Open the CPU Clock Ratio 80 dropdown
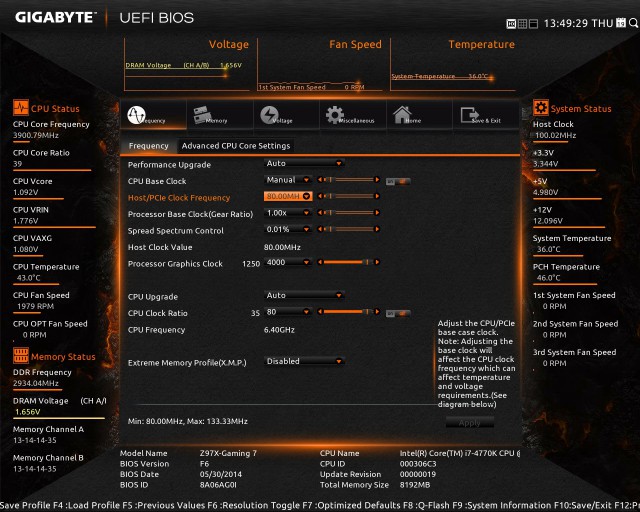The width and height of the screenshot is (640, 512). [x=288, y=312]
